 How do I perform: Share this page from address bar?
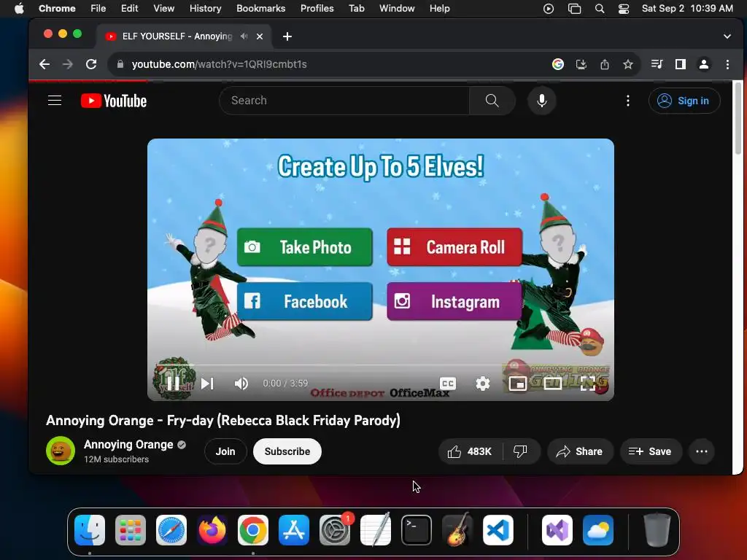[x=605, y=64]
